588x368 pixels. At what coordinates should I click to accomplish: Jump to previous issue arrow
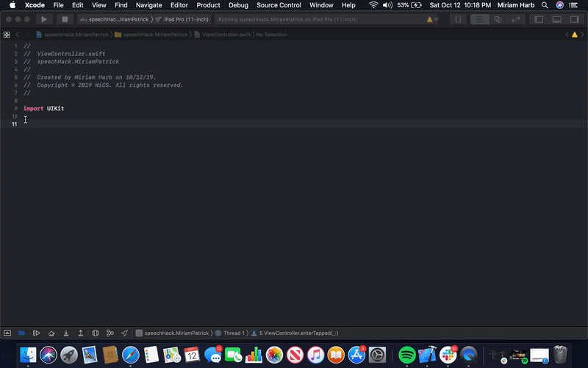[x=567, y=35]
